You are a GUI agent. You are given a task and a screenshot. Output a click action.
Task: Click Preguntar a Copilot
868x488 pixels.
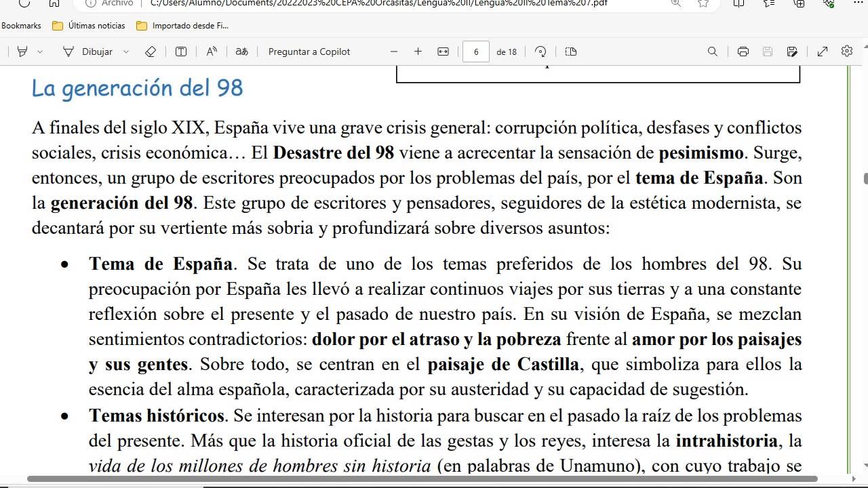coord(309,52)
